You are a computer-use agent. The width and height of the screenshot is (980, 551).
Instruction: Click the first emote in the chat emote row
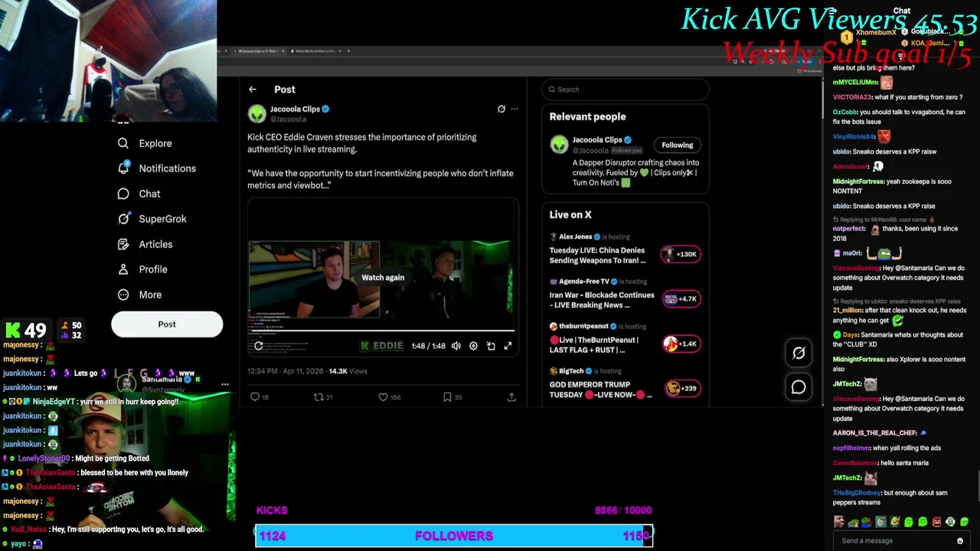pyautogui.click(x=839, y=522)
